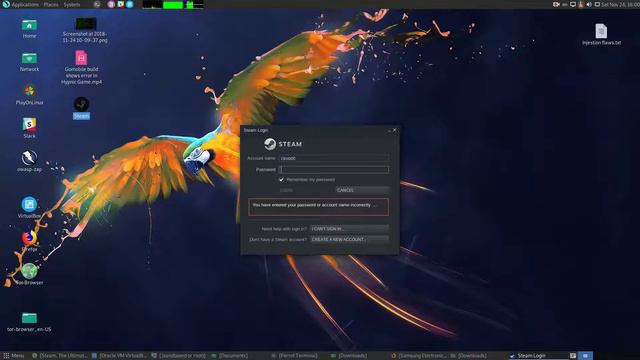Click the LOGIN button in Steam dialog

(306, 190)
